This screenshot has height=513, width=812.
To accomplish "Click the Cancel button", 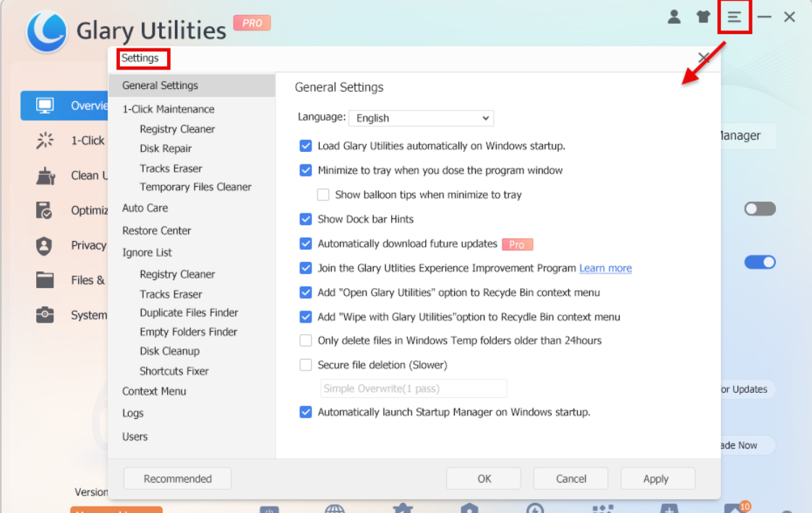I will (570, 479).
